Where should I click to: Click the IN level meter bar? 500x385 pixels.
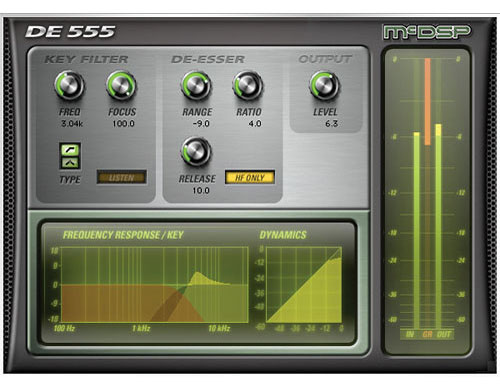pos(417,231)
